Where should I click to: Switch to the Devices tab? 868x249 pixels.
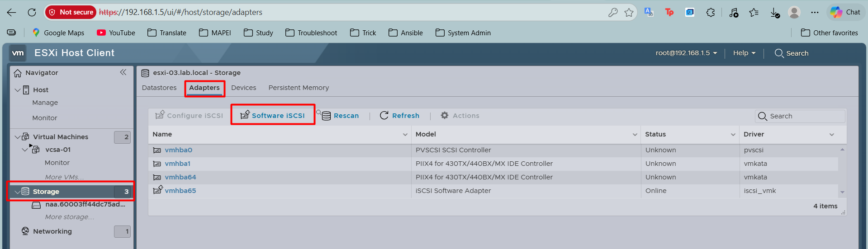[x=243, y=88]
